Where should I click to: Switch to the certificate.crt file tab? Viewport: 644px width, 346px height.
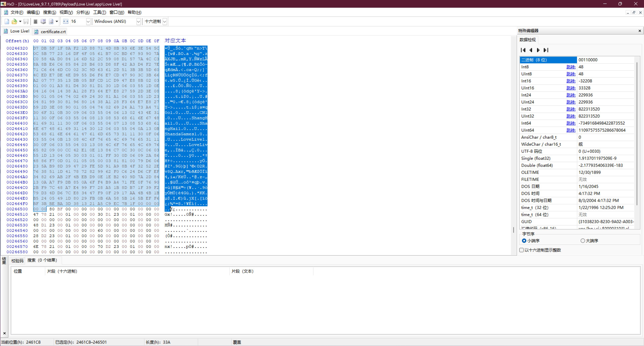[x=50, y=32]
